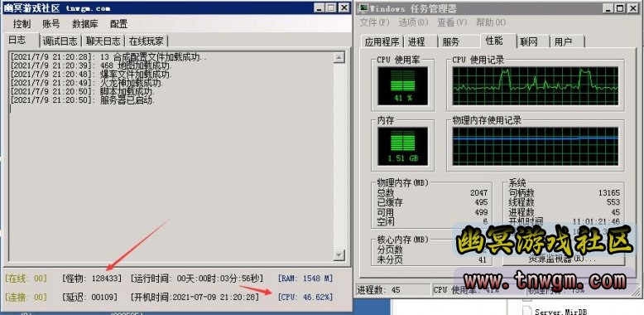Screen dimensions: 644x315
Task: Open Task Manager 选项(O) menu
Action: pos(413,22)
